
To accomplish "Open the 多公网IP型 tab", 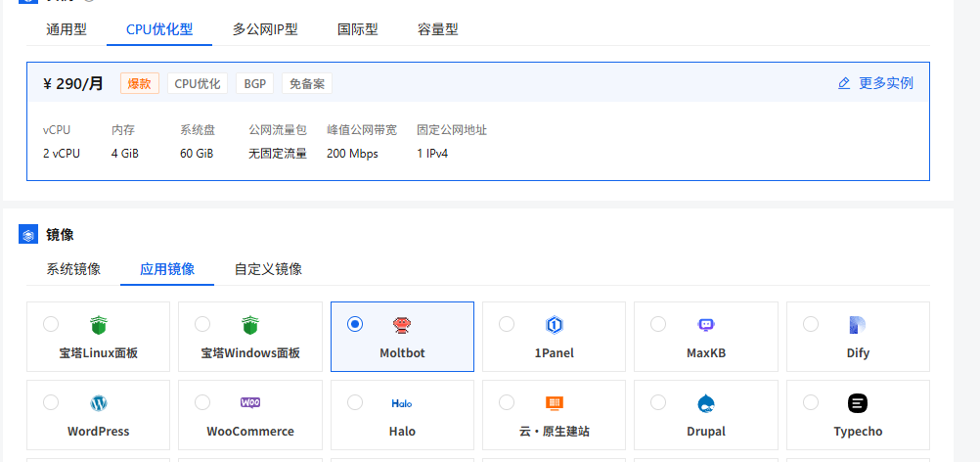I will [265, 29].
